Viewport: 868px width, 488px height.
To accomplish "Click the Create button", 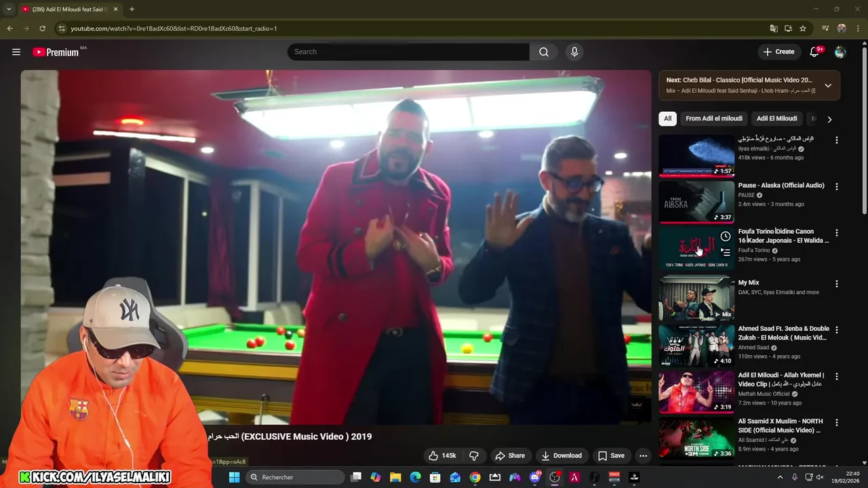I will coord(778,52).
